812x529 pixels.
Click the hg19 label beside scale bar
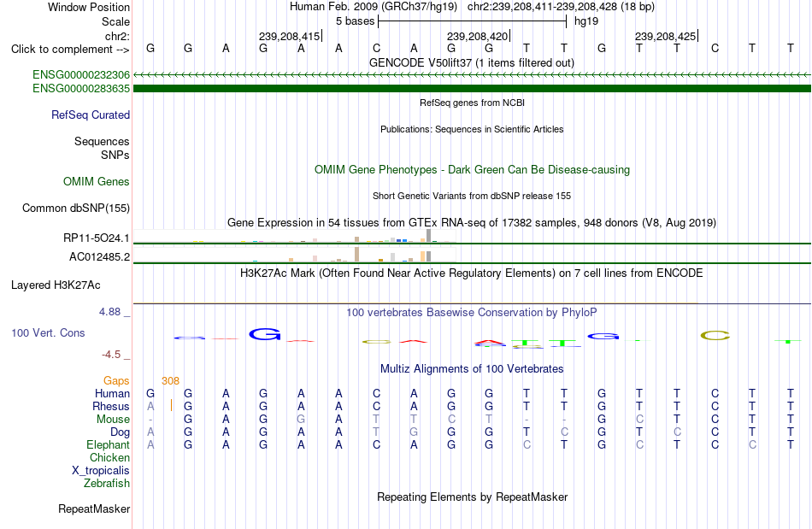point(586,21)
